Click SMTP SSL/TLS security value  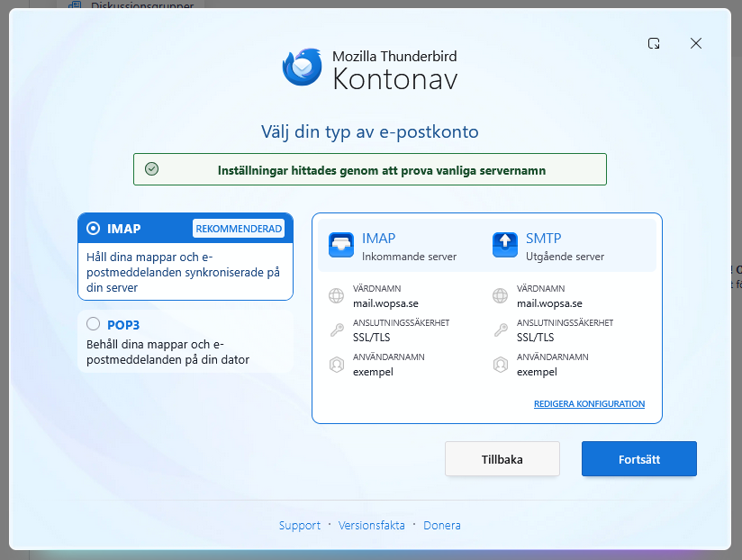click(535, 338)
